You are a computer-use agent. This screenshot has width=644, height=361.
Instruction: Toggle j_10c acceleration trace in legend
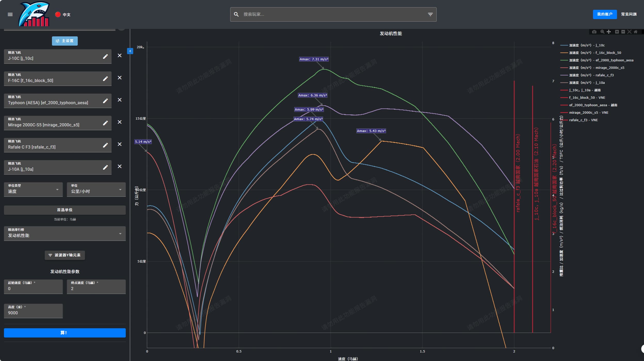(x=587, y=45)
